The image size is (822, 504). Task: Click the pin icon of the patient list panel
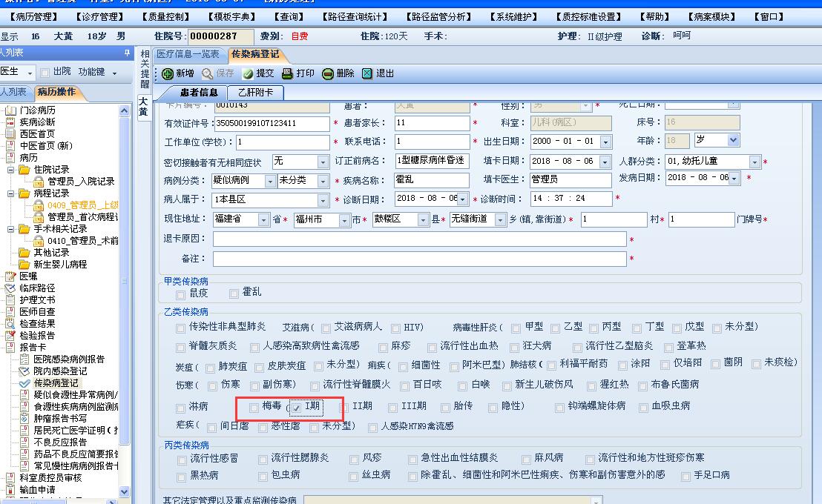pos(127,53)
